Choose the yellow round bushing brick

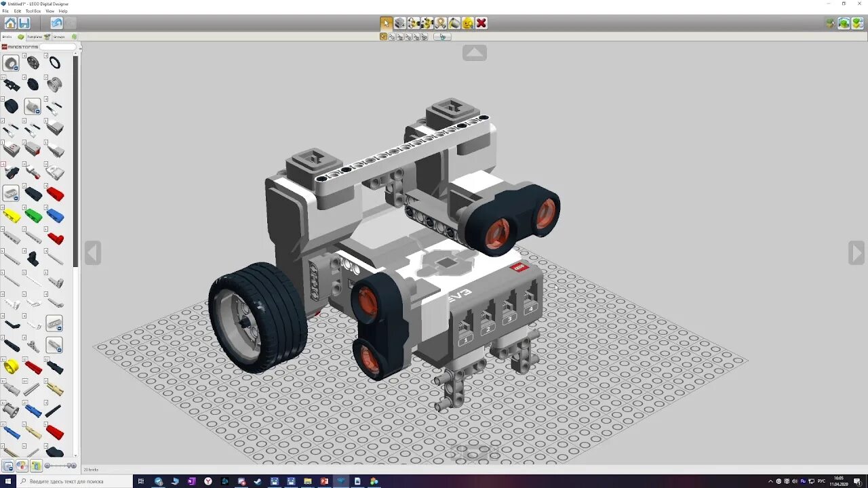click(x=11, y=367)
